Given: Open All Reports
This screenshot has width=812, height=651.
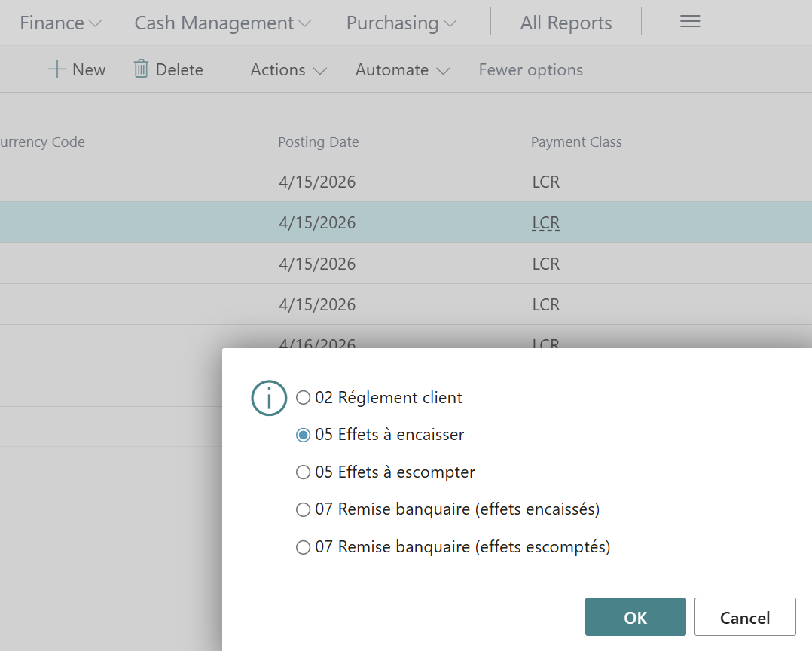Looking at the screenshot, I should click(x=566, y=23).
